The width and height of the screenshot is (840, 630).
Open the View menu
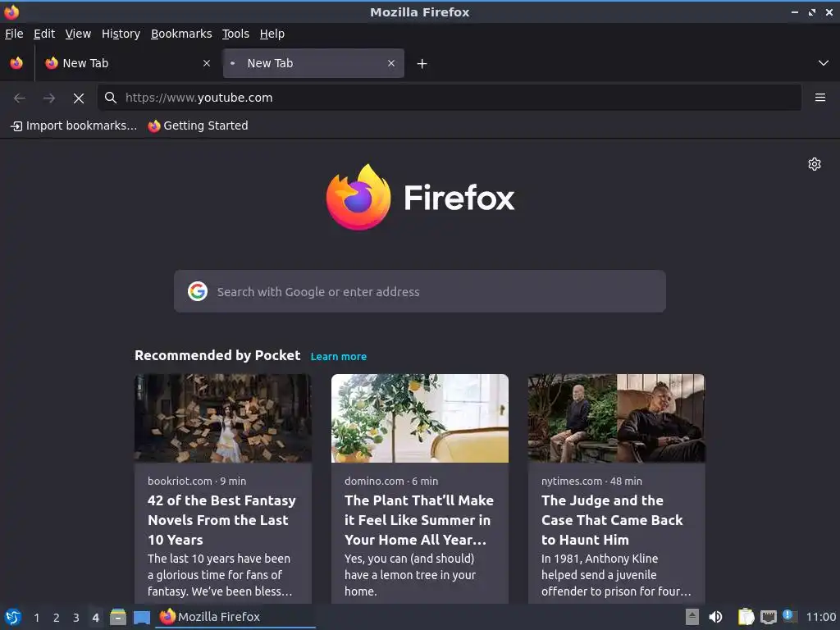78,34
